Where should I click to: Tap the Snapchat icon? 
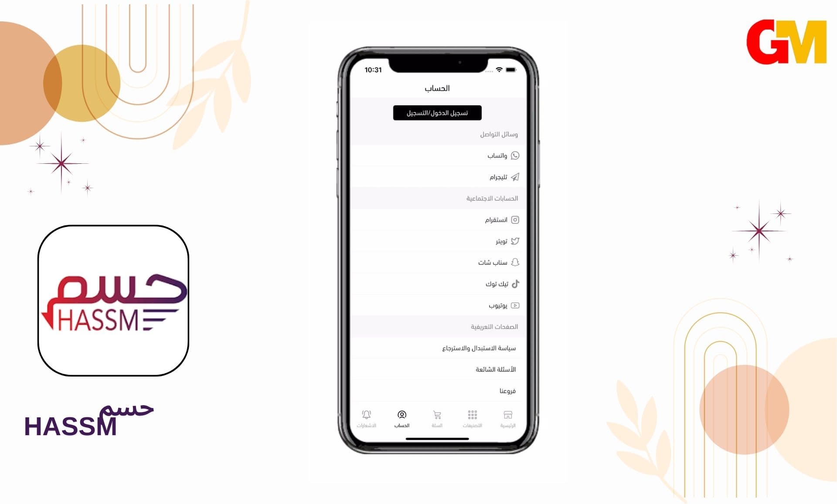pos(515,261)
